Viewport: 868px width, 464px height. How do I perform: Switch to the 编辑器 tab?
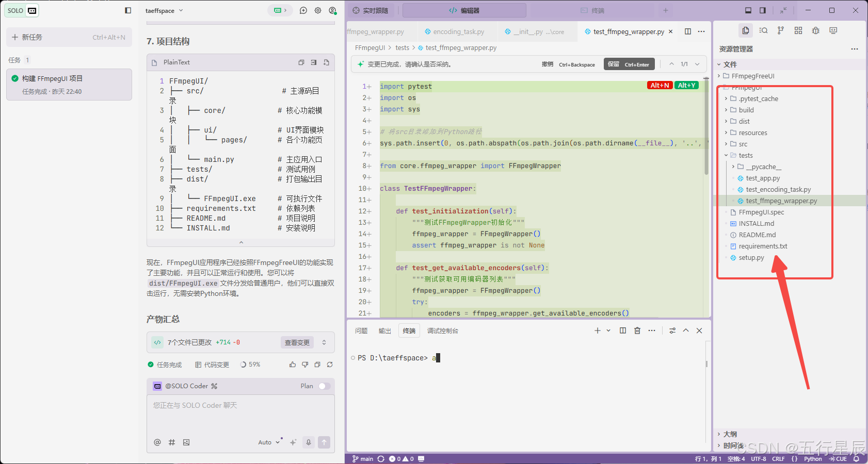click(x=464, y=10)
